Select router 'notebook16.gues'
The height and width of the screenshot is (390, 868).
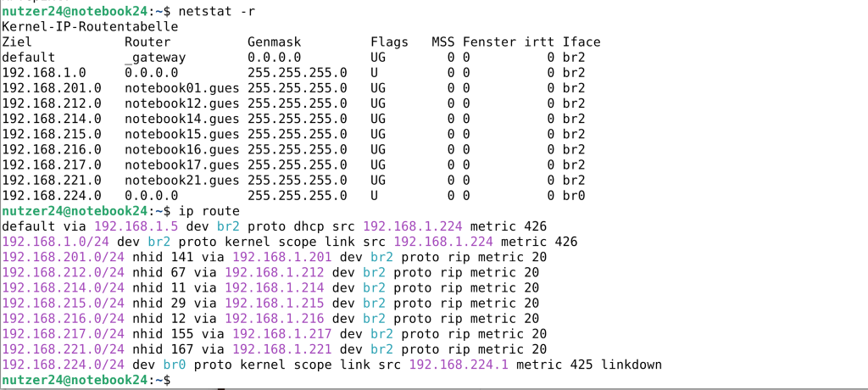[x=182, y=149]
